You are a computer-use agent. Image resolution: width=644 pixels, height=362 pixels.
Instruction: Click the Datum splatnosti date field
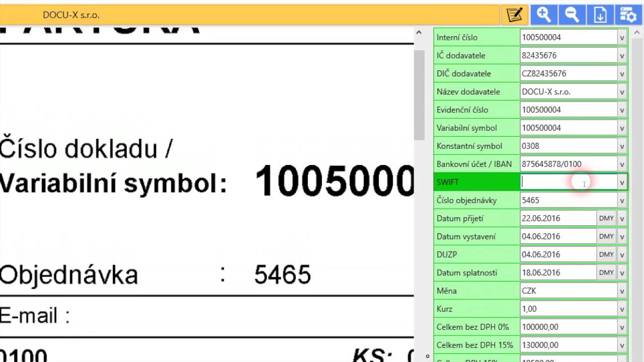pyautogui.click(x=558, y=273)
